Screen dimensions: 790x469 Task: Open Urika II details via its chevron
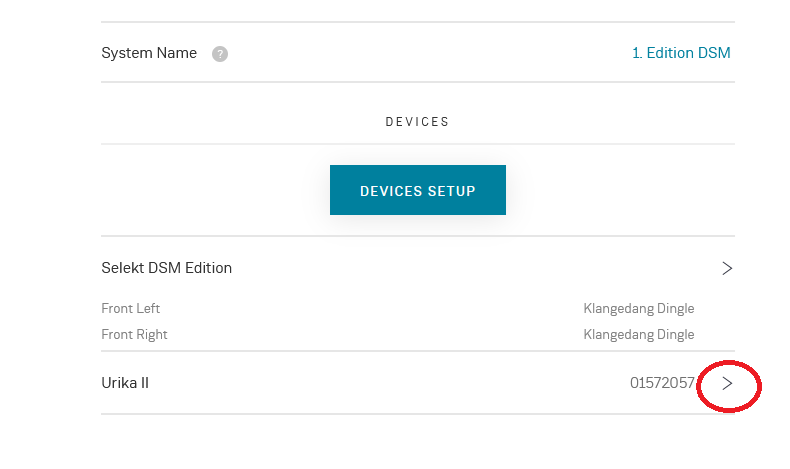(727, 383)
